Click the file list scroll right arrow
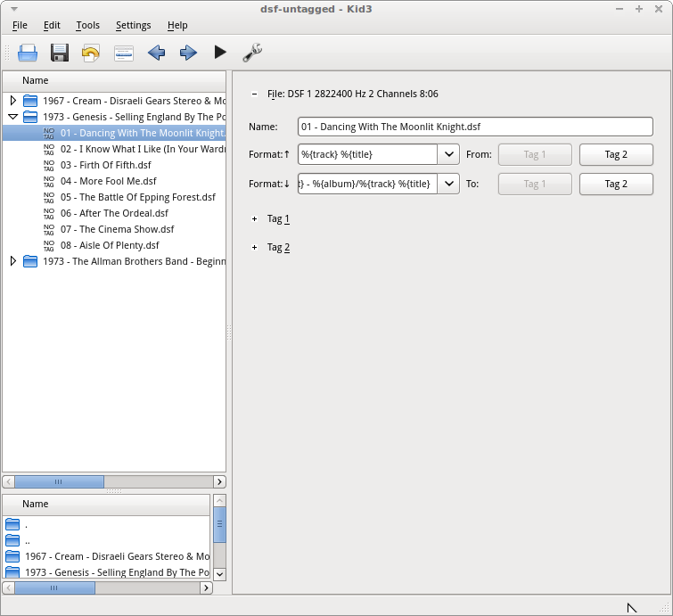 220,481
